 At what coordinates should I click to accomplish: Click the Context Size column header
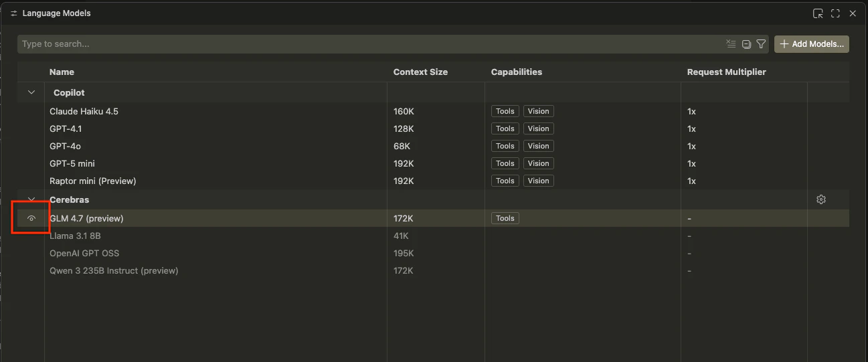pos(420,72)
